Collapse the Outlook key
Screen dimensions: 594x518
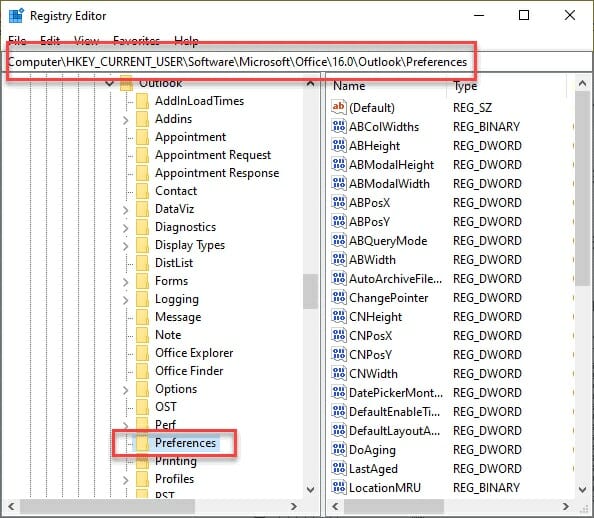pyautogui.click(x=109, y=83)
